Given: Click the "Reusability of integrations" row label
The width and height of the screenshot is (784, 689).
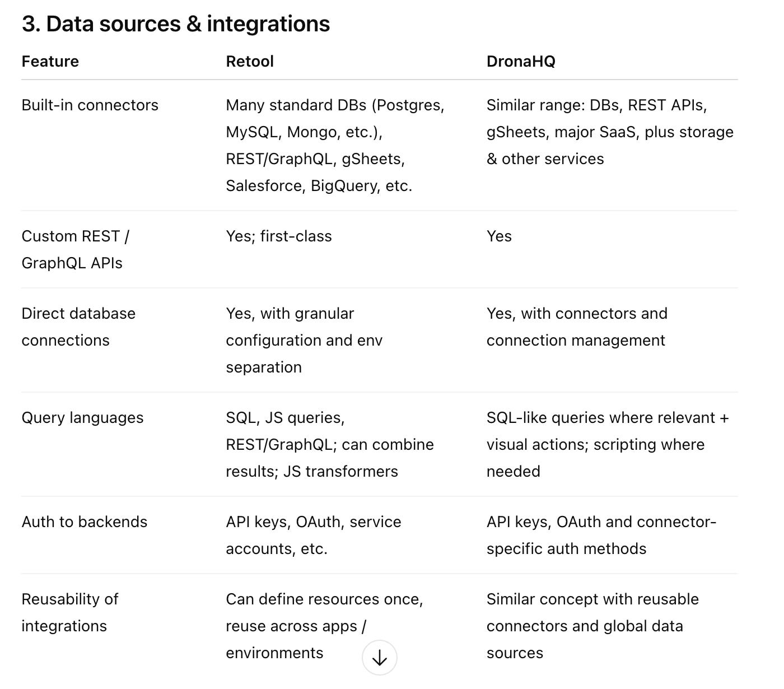Looking at the screenshot, I should (70, 612).
